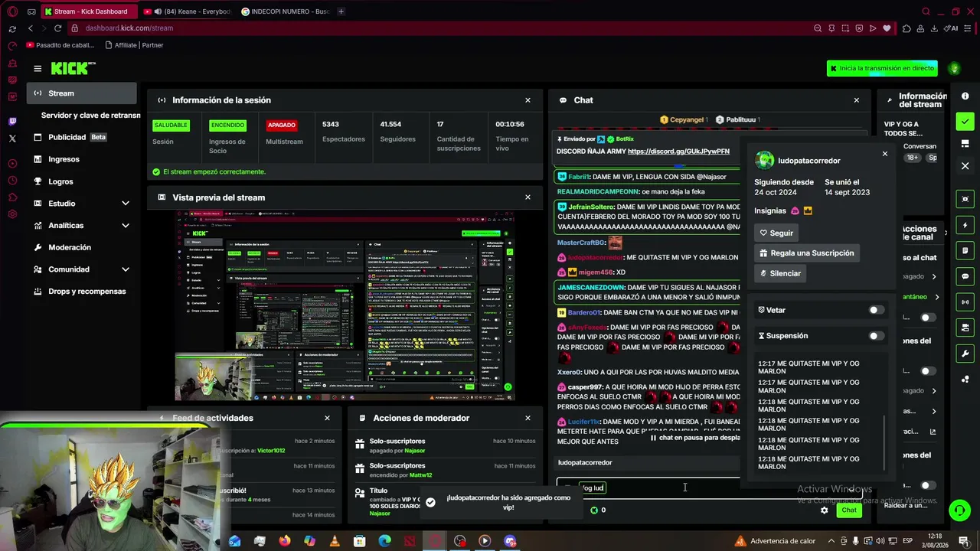Add page to favorites with heart icon

pos(887,28)
